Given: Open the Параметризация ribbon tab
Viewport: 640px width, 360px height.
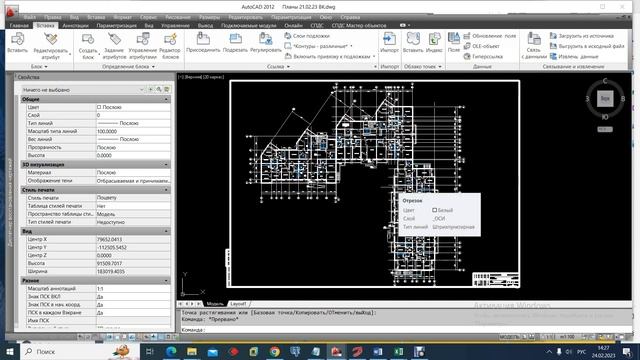Looking at the screenshot, I should coord(116,25).
